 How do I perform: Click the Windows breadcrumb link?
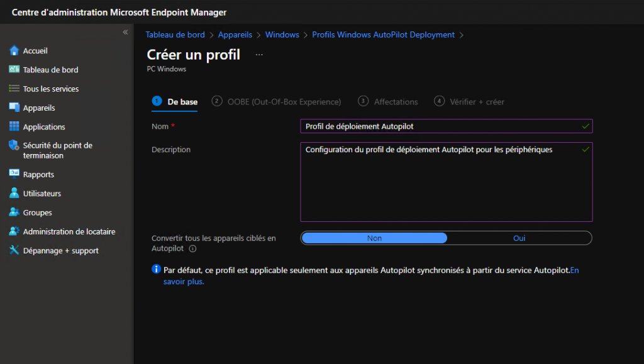(x=282, y=35)
